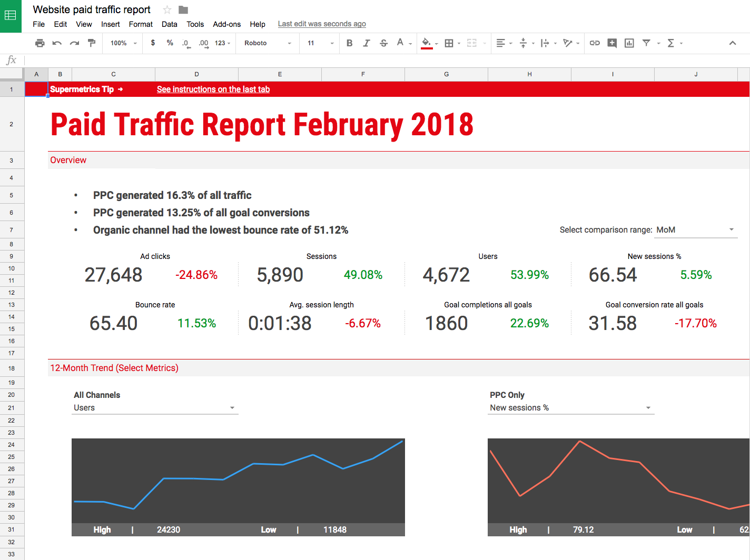Star the Website paid traffic report
Viewport: 750px width, 560px height.
(167, 9)
